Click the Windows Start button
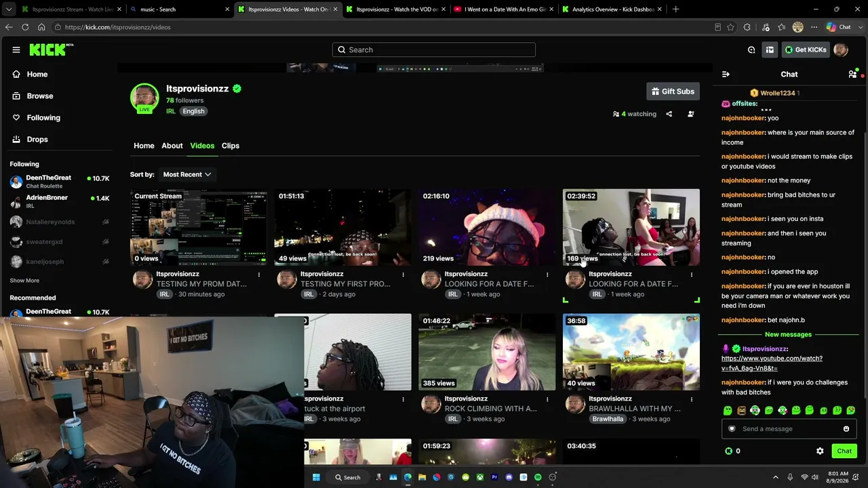868x488 pixels. point(316,477)
